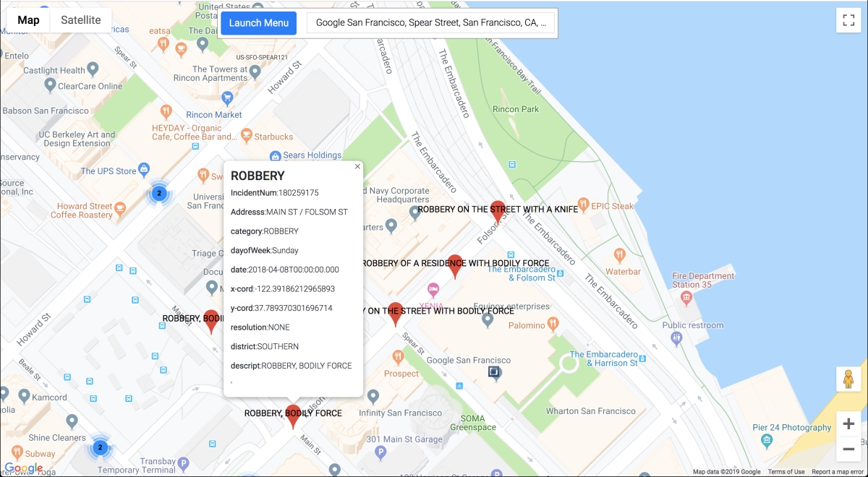Switch to Map view tab

tap(28, 20)
